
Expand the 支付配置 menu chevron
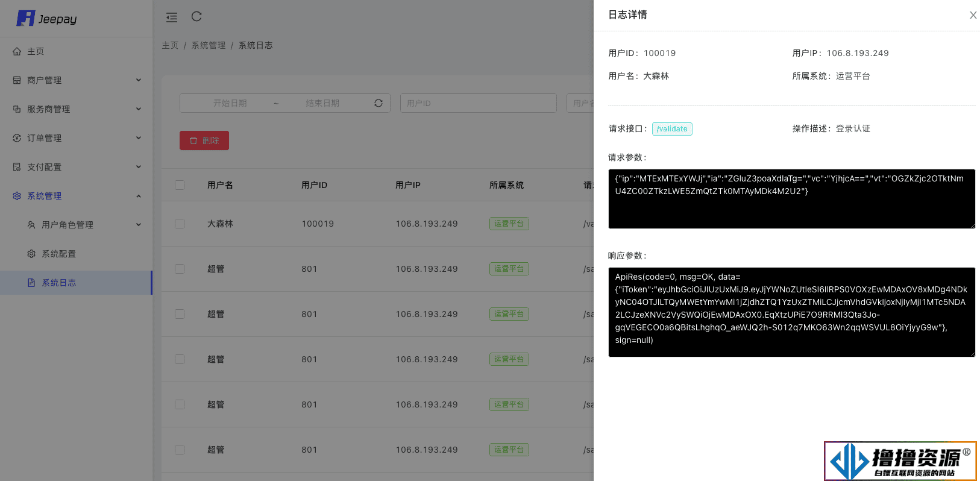coord(139,167)
